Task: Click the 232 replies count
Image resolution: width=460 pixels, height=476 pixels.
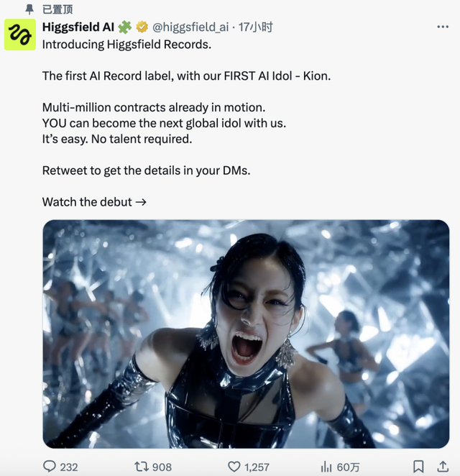Action: point(69,467)
